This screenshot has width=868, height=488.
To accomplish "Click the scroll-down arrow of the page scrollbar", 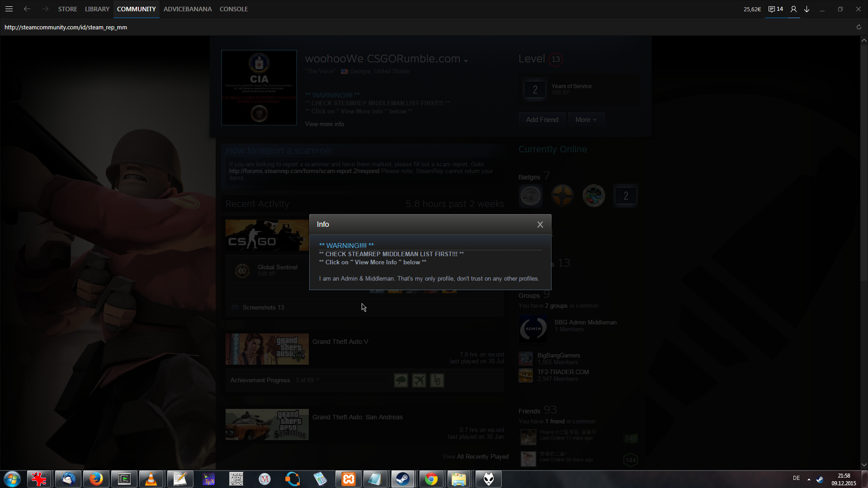I will [x=864, y=465].
